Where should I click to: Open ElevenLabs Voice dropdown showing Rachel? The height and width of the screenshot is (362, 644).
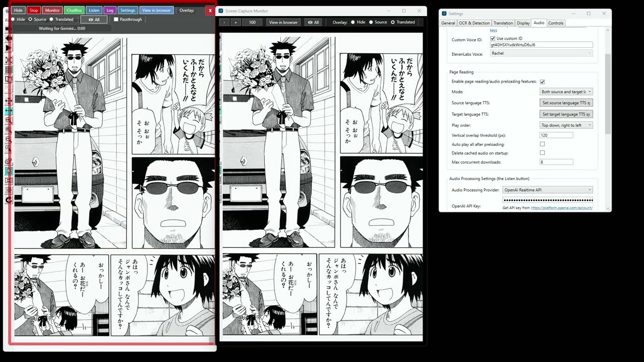[541, 53]
